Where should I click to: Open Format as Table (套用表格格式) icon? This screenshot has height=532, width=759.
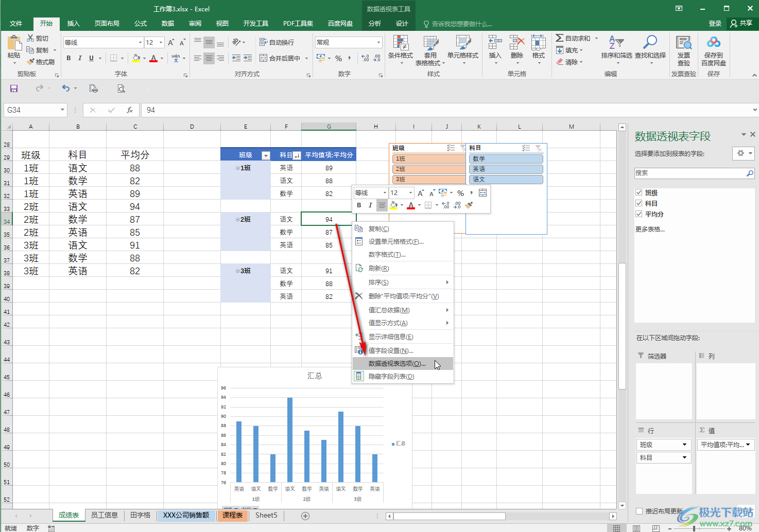coord(430,43)
